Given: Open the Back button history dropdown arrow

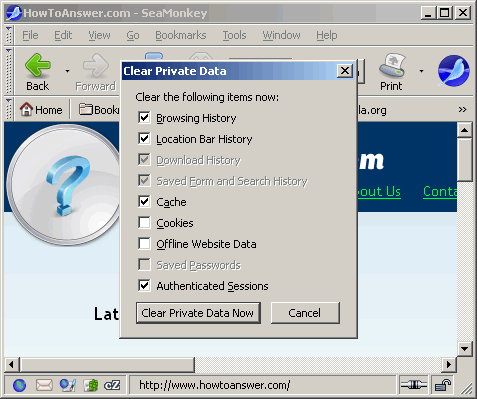Looking at the screenshot, I should 67,71.
